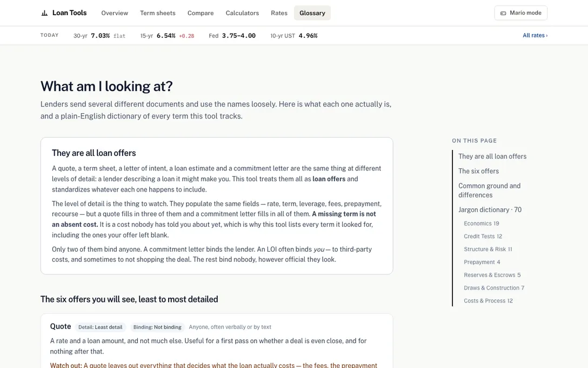Open the All rates link
Viewport: 588px width, 368px height.
pos(535,35)
